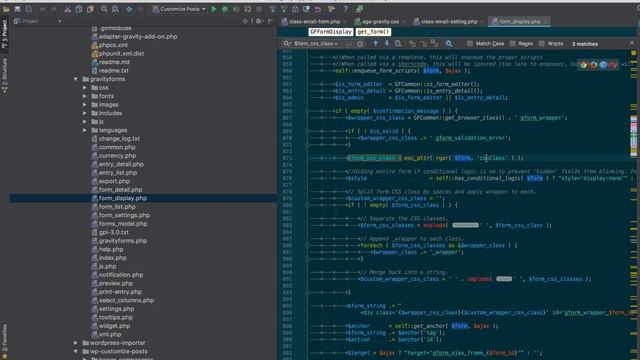Select notification.php in project tree

pos(117,275)
